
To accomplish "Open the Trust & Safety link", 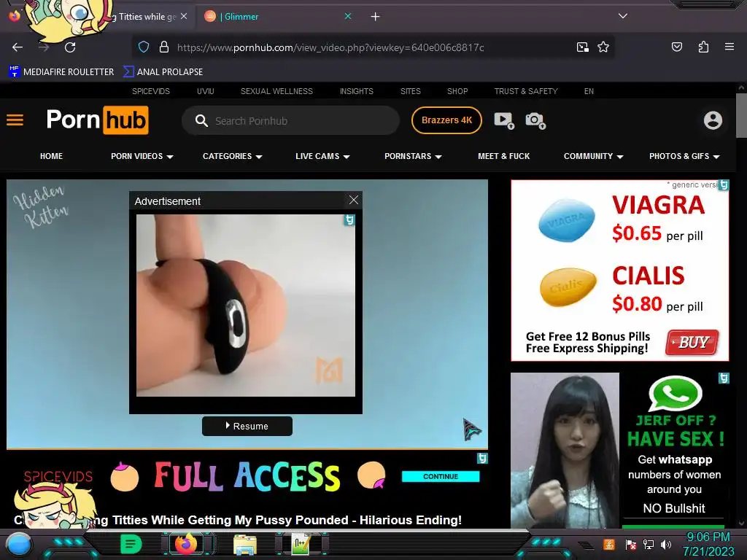I will [526, 91].
